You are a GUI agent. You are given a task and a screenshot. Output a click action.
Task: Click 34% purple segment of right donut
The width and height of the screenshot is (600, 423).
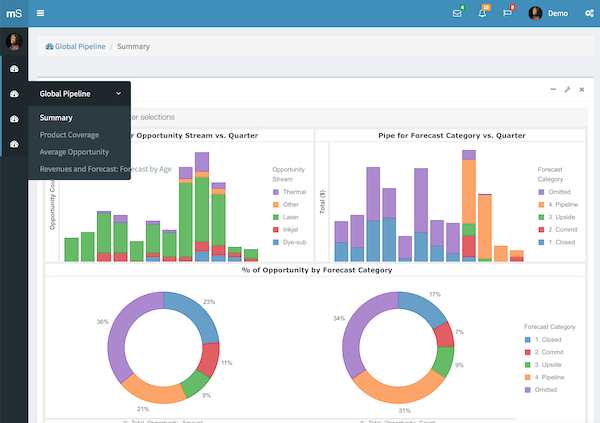pyautogui.click(x=354, y=329)
